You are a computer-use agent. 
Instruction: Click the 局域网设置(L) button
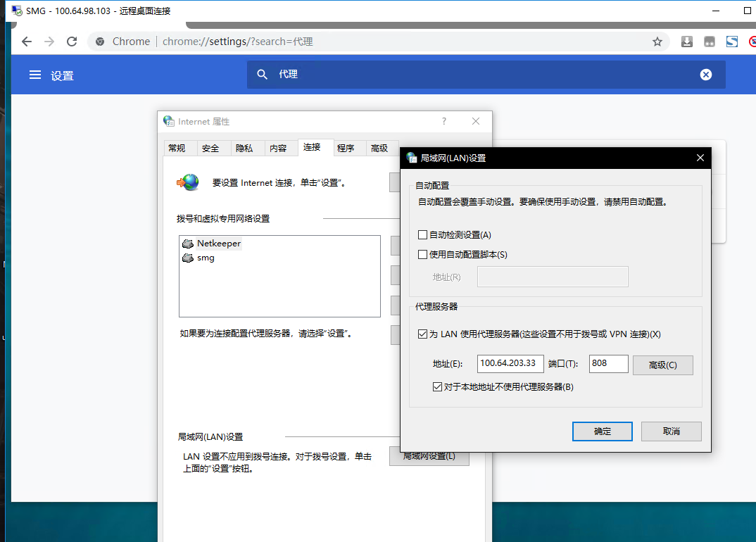click(429, 458)
